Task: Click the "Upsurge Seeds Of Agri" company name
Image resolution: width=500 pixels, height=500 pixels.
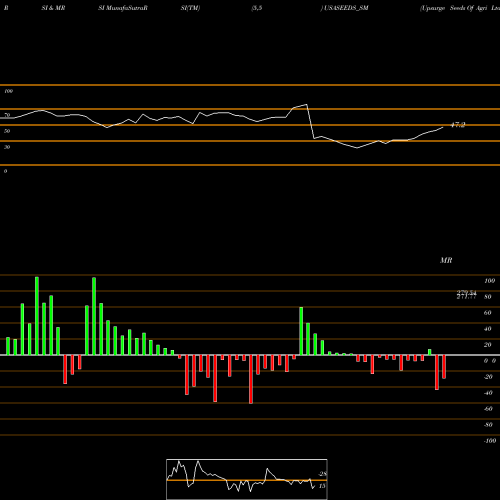Action: 454,8
